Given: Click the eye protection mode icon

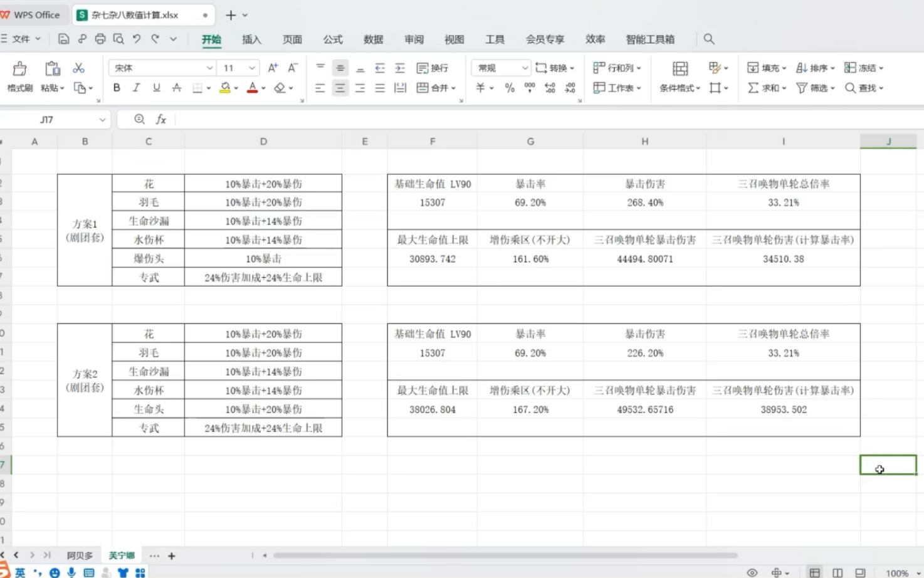Looking at the screenshot, I should click(752, 572).
